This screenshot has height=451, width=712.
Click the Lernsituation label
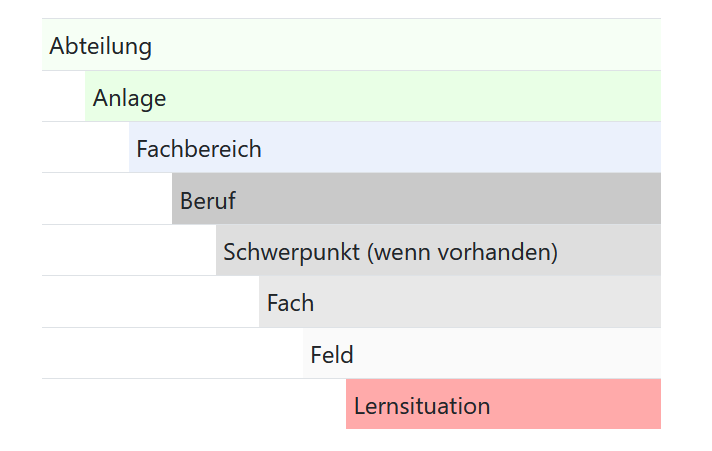click(x=422, y=406)
